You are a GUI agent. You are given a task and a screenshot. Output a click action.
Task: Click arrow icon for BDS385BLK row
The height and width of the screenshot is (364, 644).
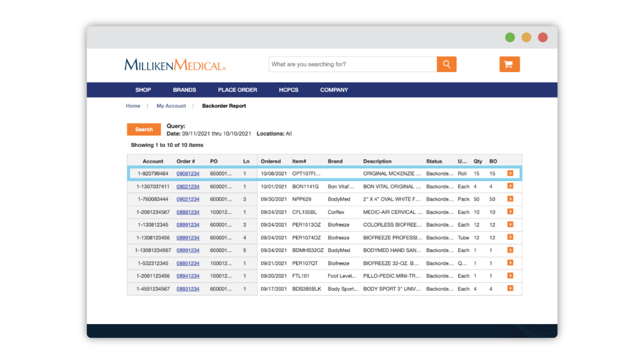[x=510, y=289]
